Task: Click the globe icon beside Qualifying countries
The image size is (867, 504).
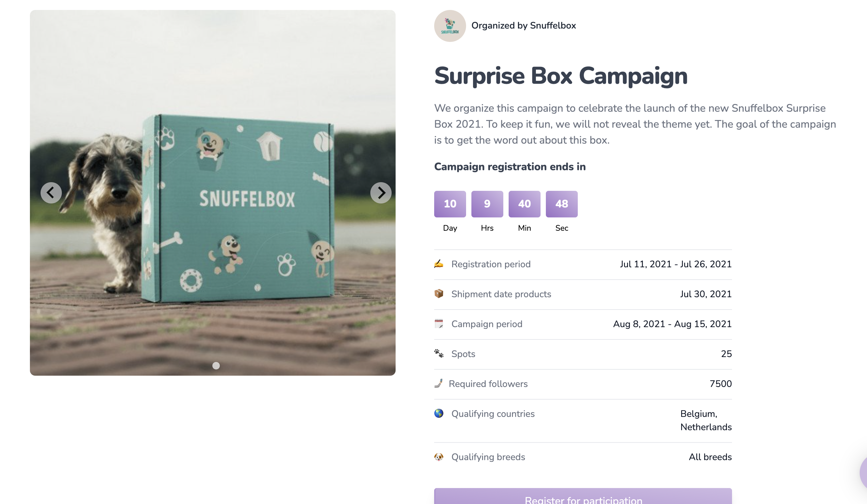Action: 439,413
